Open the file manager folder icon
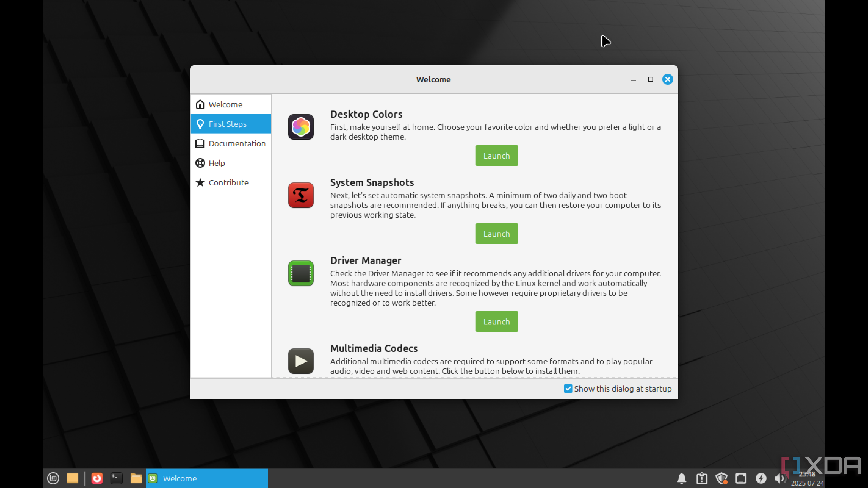Screen dimensions: 868x488 [x=136, y=478]
